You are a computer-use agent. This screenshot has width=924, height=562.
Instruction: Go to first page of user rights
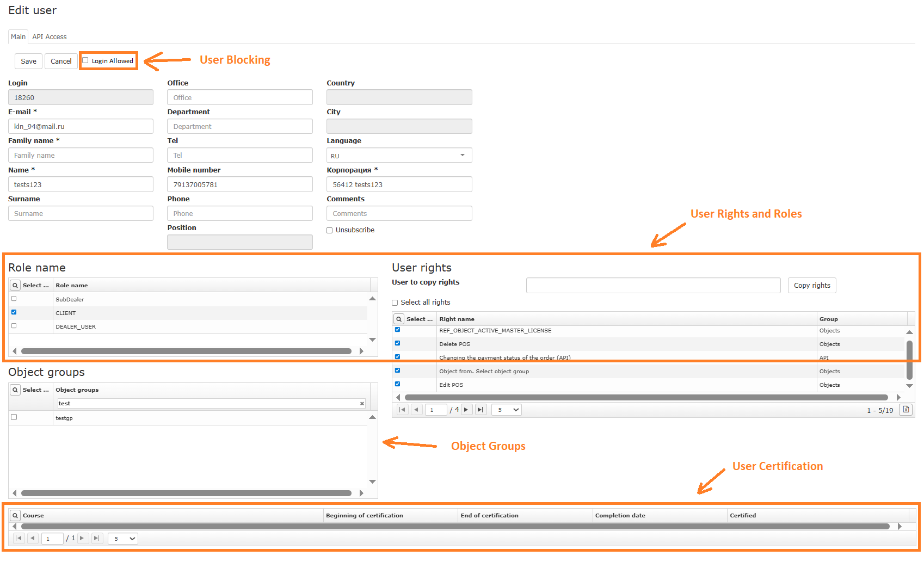pos(402,410)
